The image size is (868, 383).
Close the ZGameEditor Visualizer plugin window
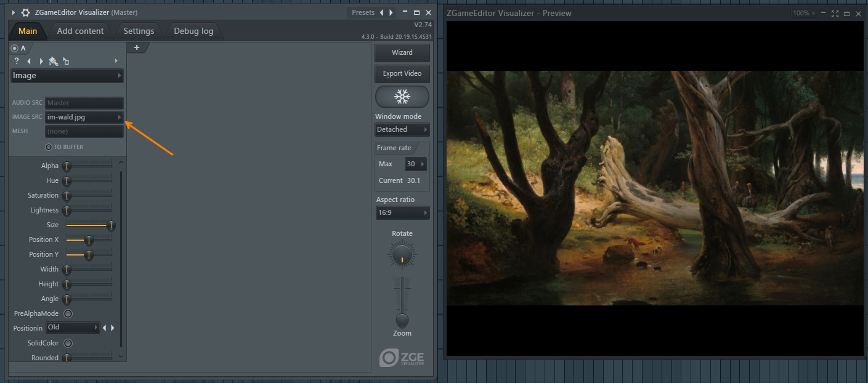coord(428,12)
